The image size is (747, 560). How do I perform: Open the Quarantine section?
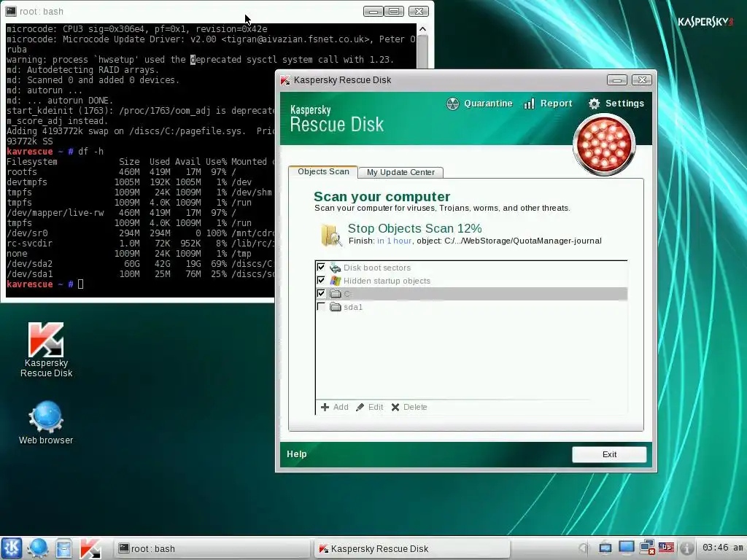(479, 104)
